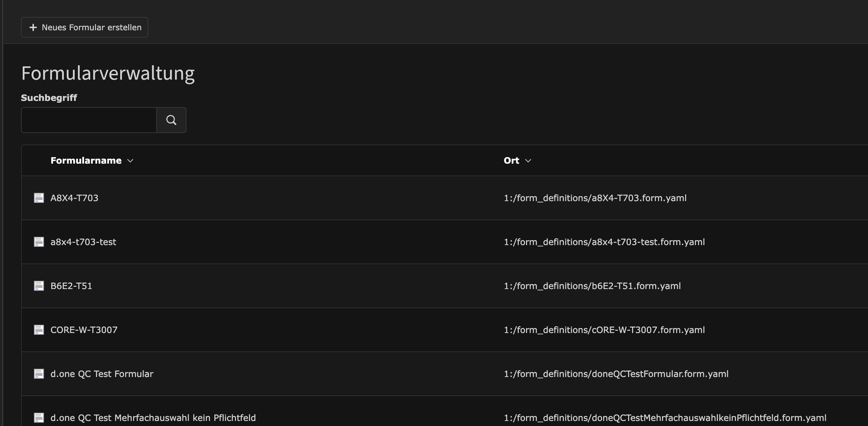
Task: Click Neues Formular erstellen button
Action: pyautogui.click(x=84, y=27)
